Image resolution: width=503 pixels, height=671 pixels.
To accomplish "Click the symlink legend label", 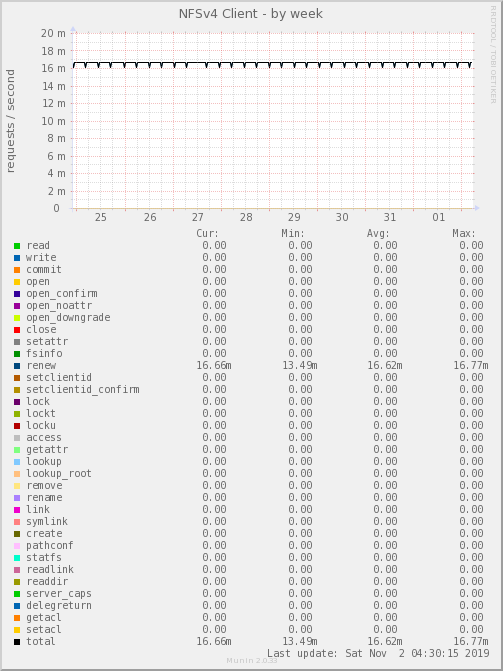I will point(47,522).
